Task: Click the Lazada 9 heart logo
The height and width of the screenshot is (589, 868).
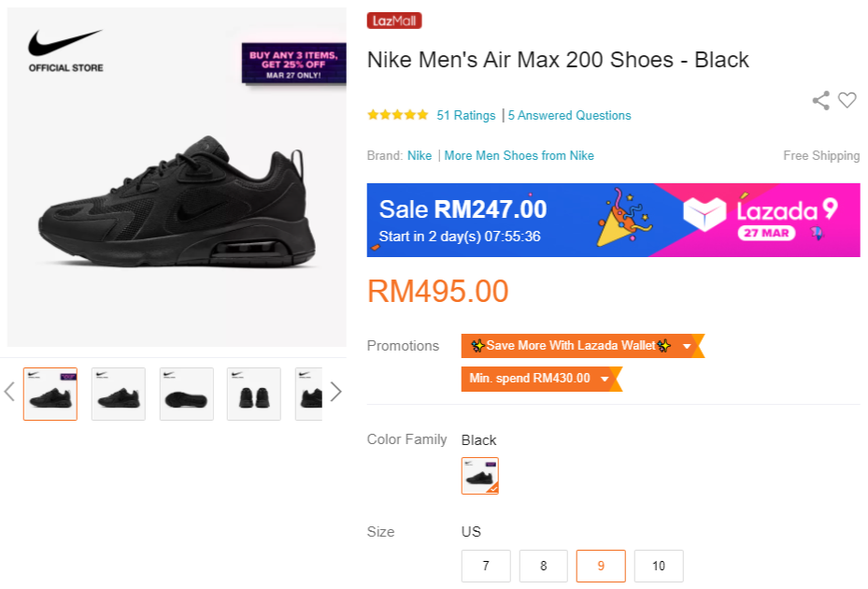Action: coord(704,215)
